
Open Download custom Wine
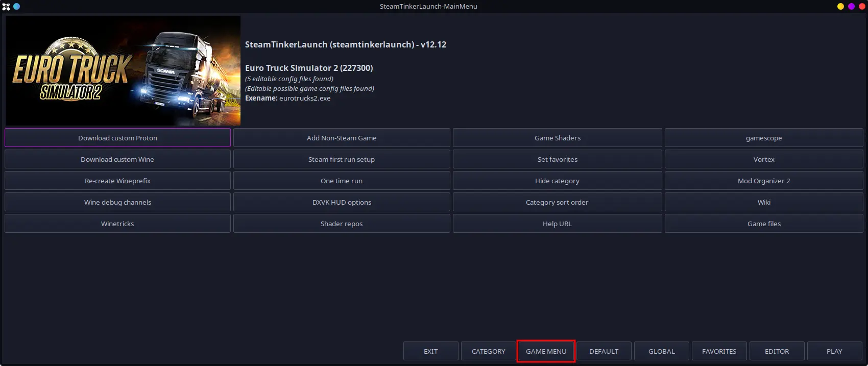pyautogui.click(x=117, y=159)
